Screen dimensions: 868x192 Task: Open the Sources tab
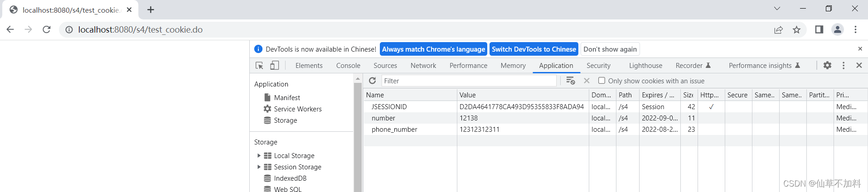(385, 66)
